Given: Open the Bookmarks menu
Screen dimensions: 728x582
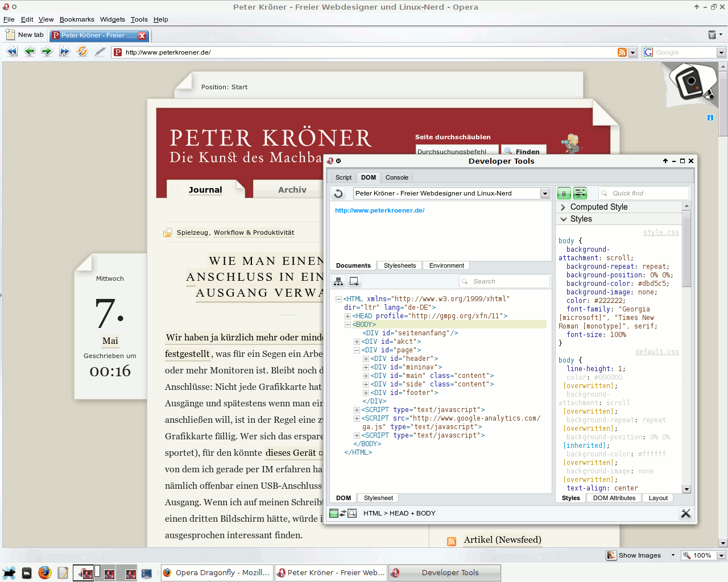Looking at the screenshot, I should [x=77, y=19].
